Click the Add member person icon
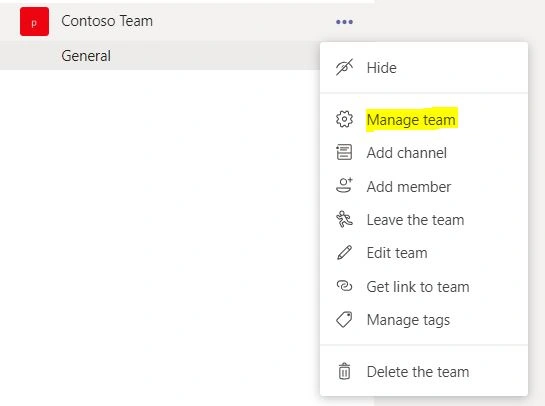Screen dimensions: 545x406 point(344,185)
